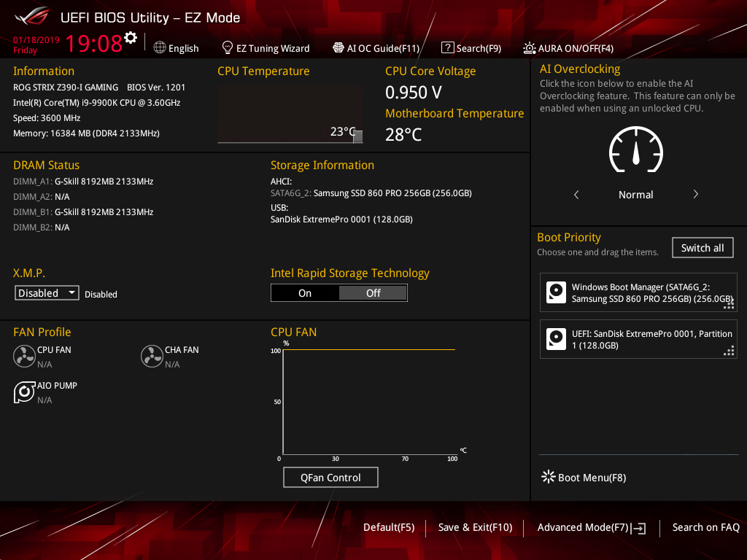This screenshot has height=560, width=747.
Task: Turn Intel Rapid Storage Technology On
Action: 305,293
